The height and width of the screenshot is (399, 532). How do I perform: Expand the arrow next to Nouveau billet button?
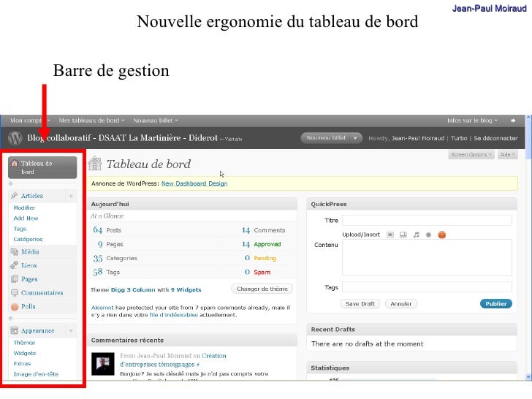point(355,138)
